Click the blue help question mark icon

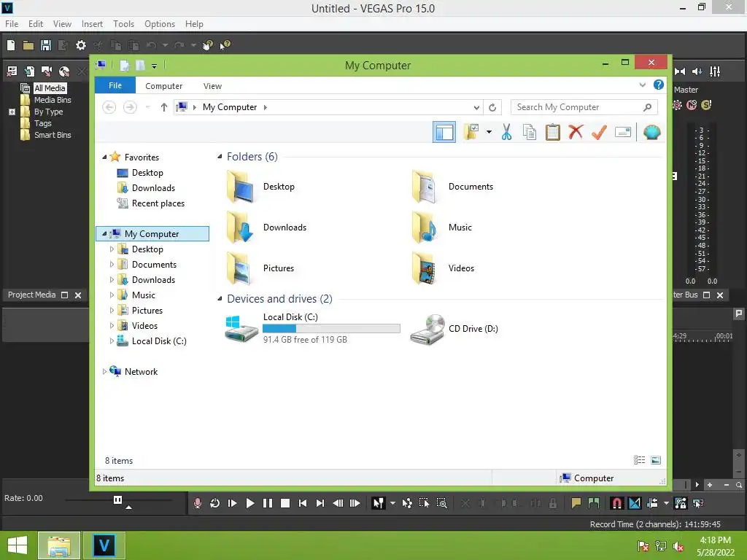[659, 85]
